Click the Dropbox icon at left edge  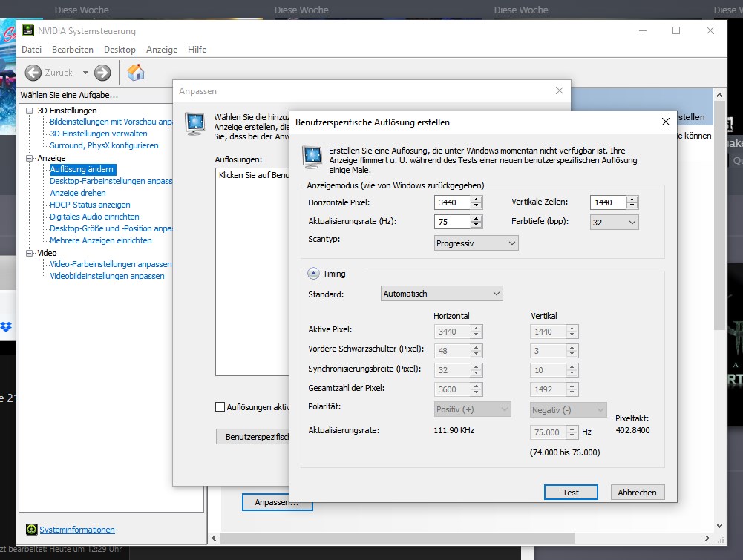[6, 326]
